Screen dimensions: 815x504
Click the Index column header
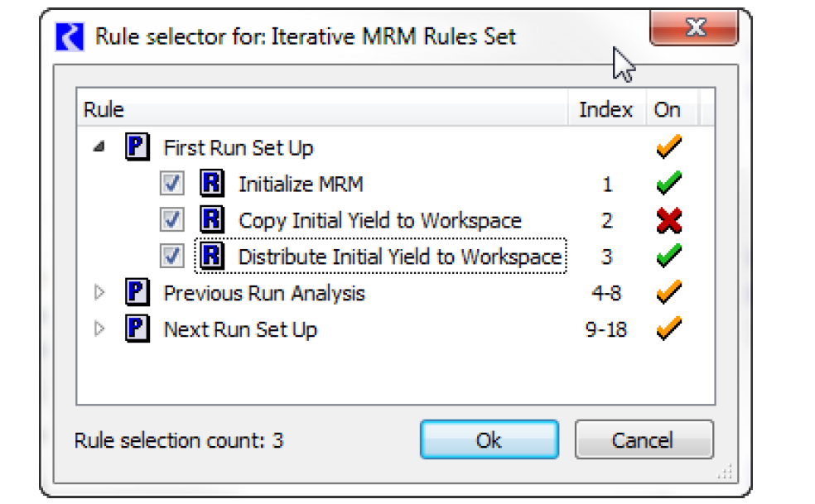605,110
